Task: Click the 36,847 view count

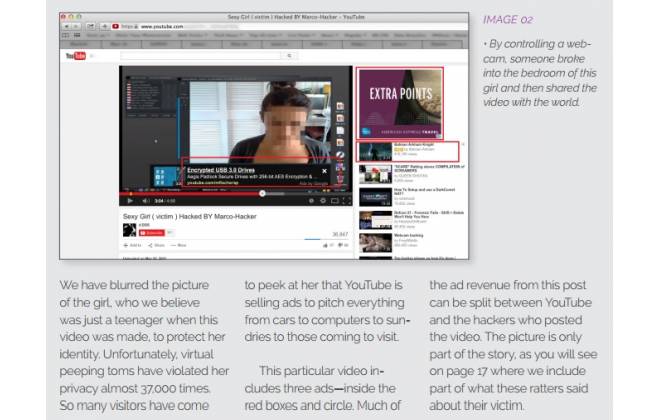Action: tap(340, 234)
